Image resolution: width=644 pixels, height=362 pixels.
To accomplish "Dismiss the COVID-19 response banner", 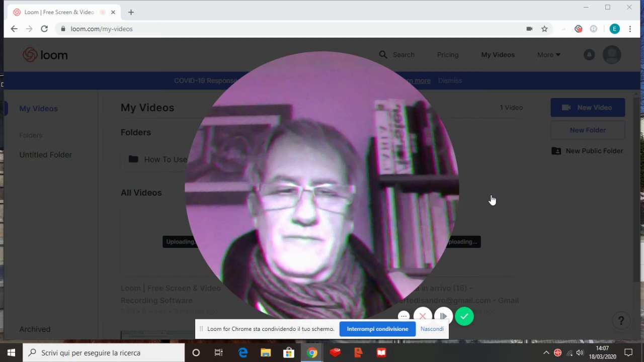I will 450,80.
